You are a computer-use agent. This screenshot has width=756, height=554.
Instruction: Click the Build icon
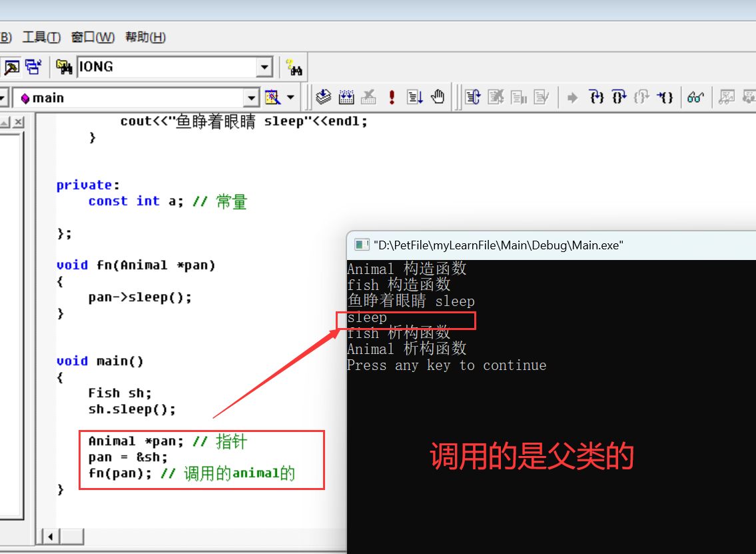click(x=346, y=97)
